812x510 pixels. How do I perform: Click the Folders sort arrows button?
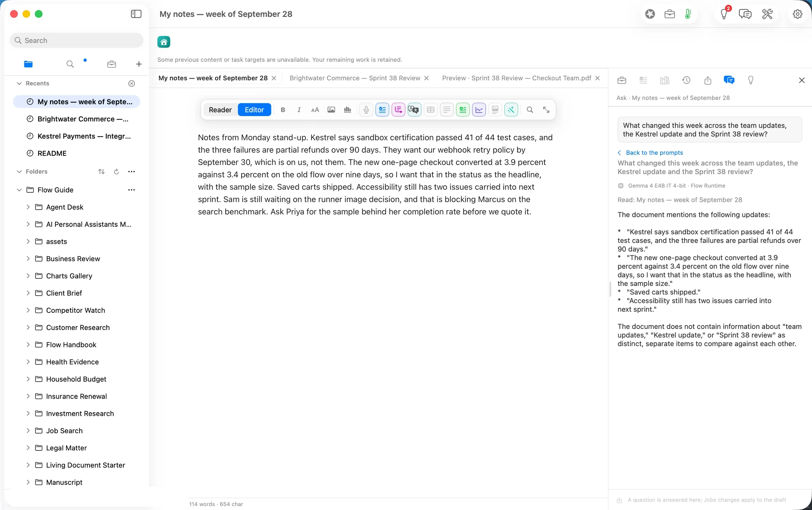101,171
